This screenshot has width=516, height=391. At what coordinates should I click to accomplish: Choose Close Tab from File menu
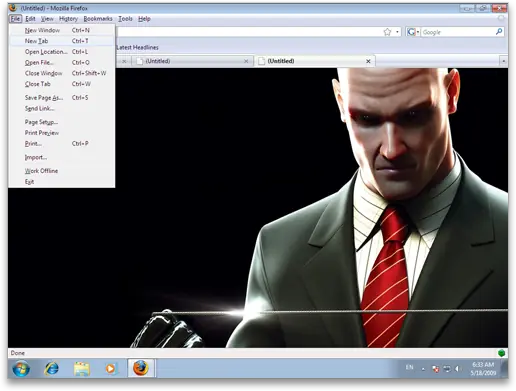(62, 84)
